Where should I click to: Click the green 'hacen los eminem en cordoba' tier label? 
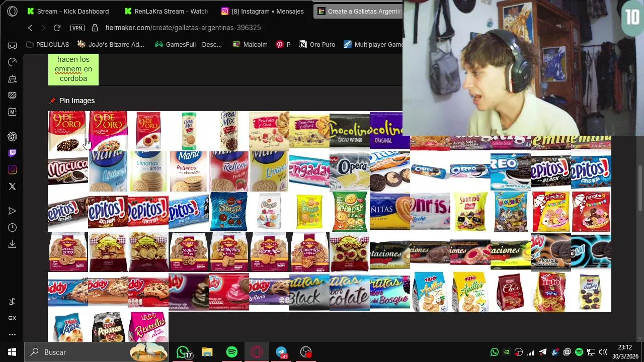click(x=73, y=69)
